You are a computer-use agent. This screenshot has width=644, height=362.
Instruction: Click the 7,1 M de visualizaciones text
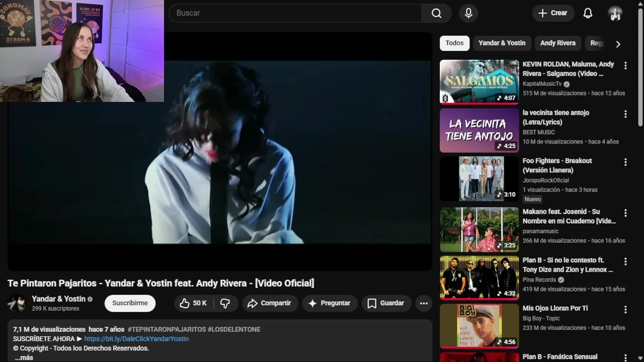click(49, 329)
